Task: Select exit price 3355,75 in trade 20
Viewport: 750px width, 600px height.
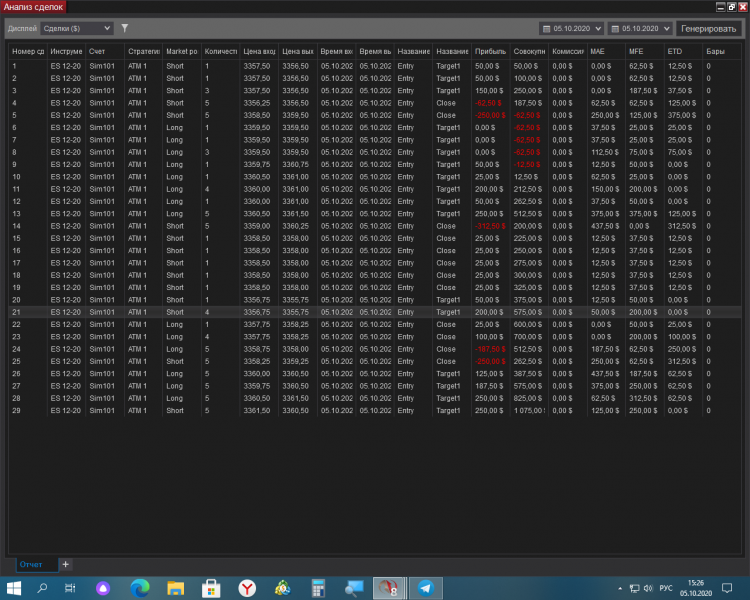Action: click(x=296, y=300)
